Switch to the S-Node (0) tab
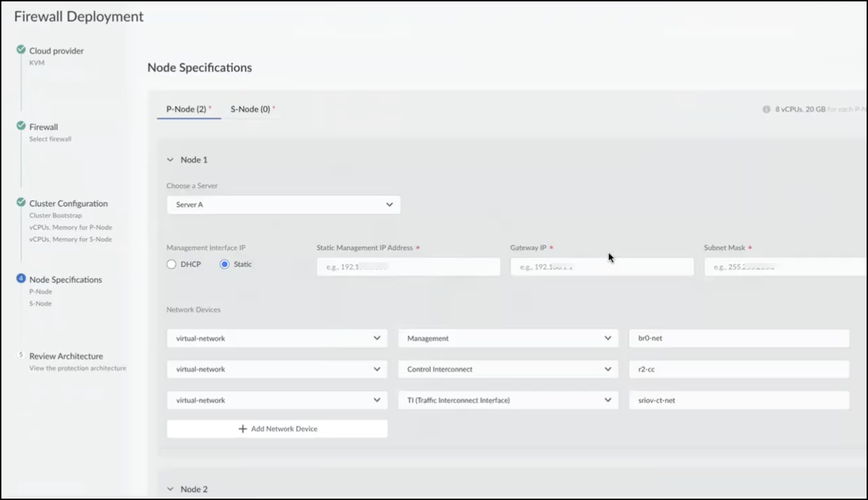This screenshot has width=868, height=500. click(250, 109)
